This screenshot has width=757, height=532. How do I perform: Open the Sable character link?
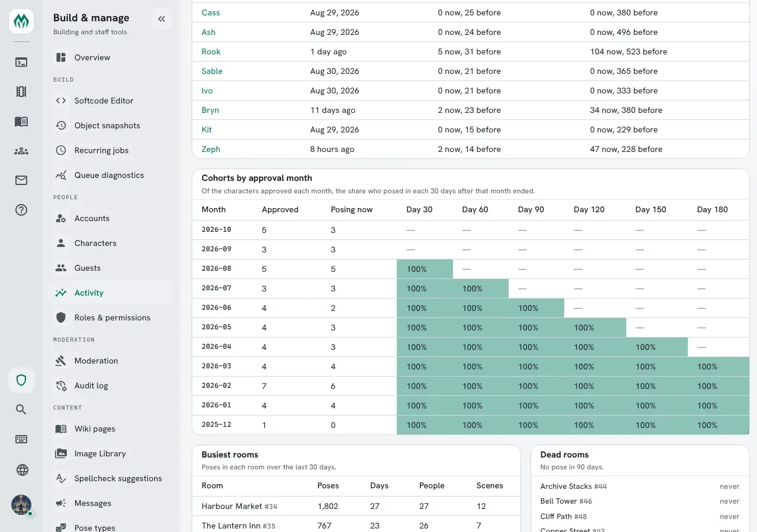212,71
